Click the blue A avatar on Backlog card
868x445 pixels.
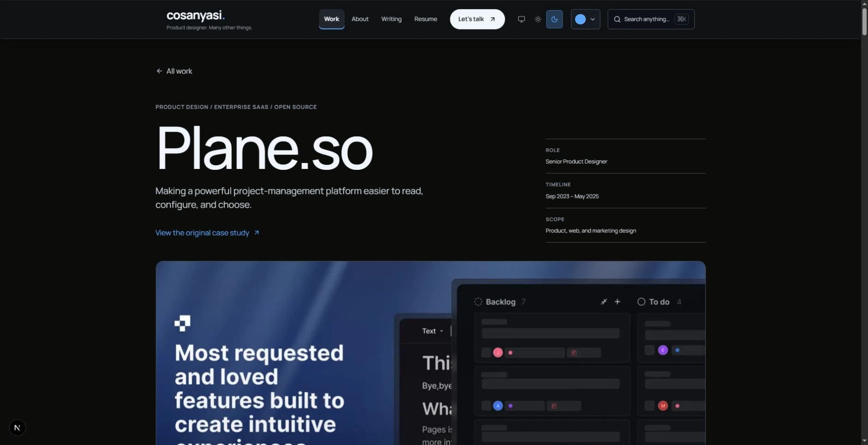498,406
